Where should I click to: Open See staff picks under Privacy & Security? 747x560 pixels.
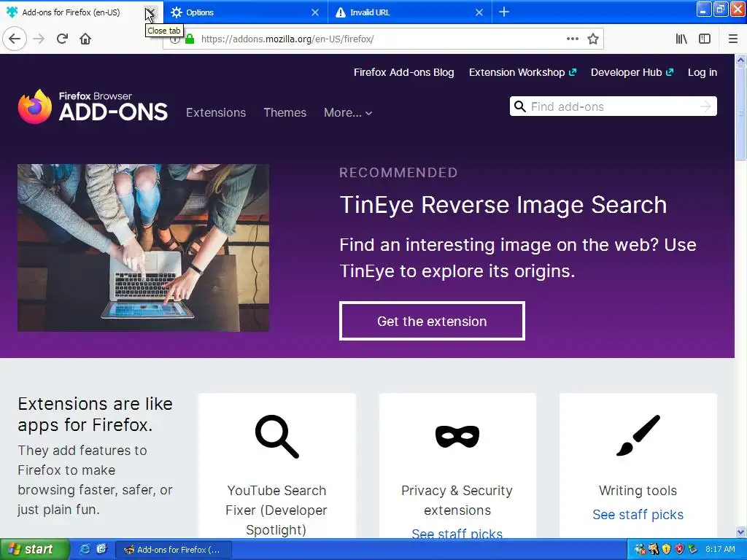point(457,533)
